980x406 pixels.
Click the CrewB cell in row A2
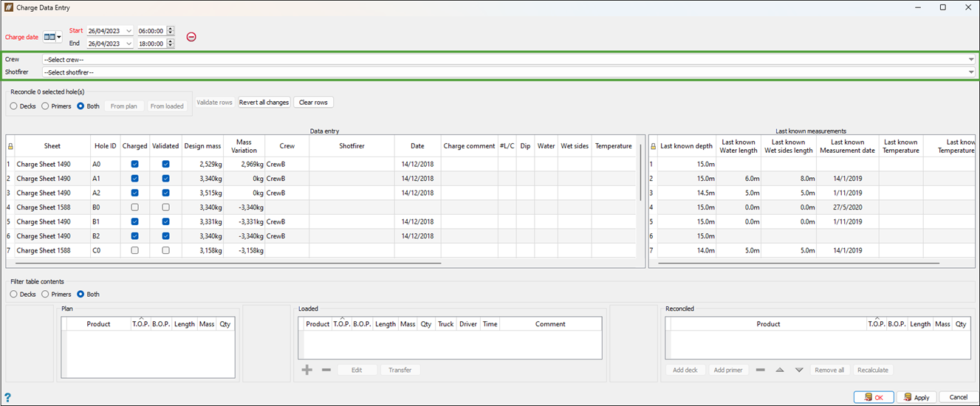pos(287,193)
